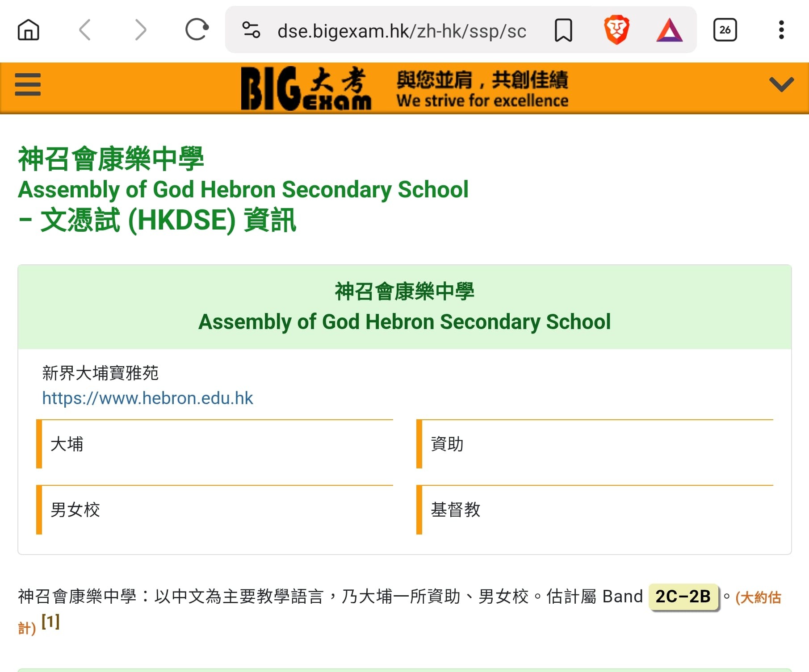Open the browser three-dot menu

781,30
